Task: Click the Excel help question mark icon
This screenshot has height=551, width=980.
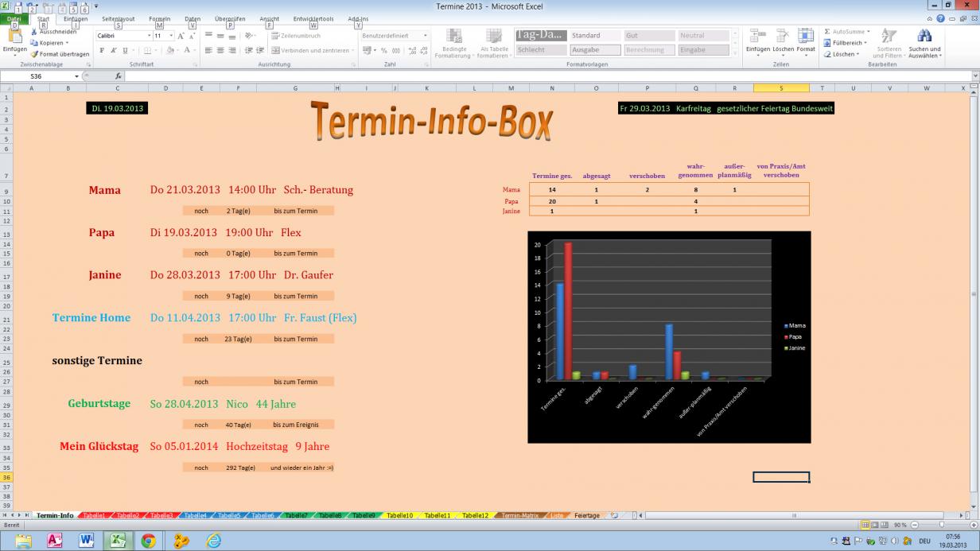Action: click(x=941, y=18)
